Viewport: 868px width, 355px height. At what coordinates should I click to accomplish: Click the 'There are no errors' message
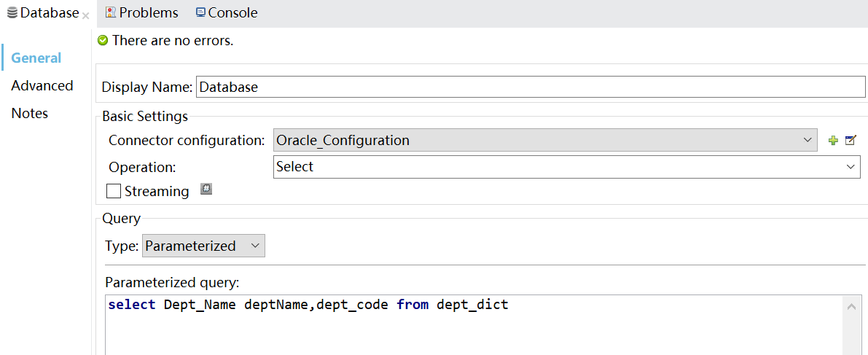pos(173,41)
